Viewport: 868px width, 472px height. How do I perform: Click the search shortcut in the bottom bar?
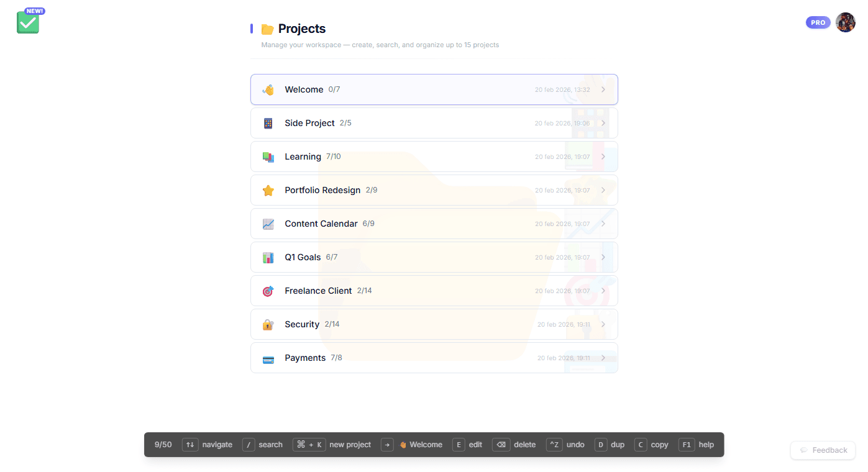262,445
